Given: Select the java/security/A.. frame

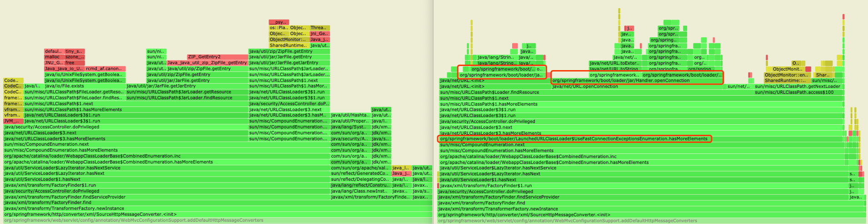Looking at the screenshot, I should 350,139.
